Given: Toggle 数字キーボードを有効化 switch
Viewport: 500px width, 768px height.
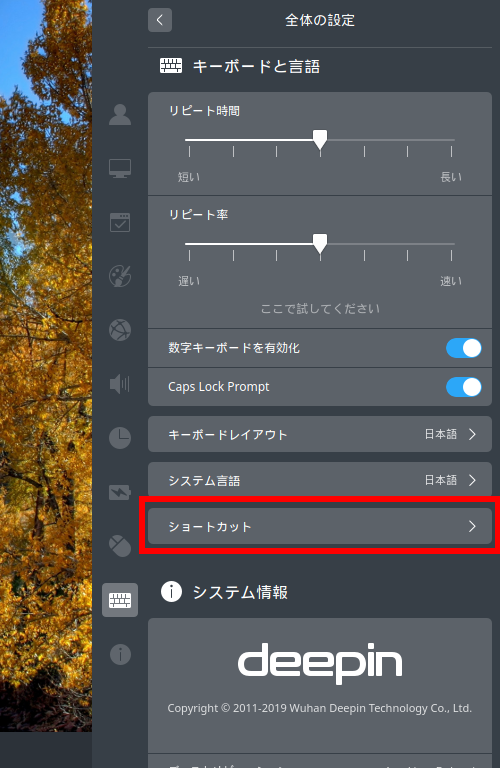Looking at the screenshot, I should click(463, 348).
